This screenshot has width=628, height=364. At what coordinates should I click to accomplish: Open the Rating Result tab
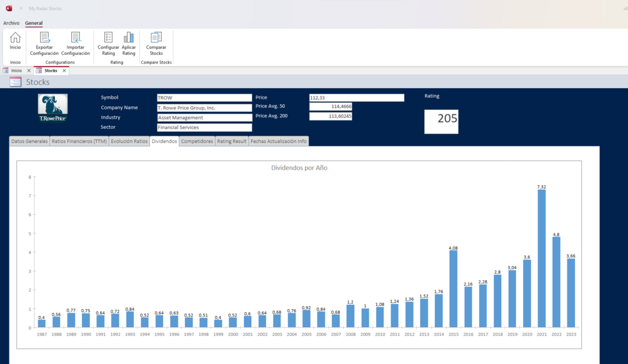click(232, 141)
